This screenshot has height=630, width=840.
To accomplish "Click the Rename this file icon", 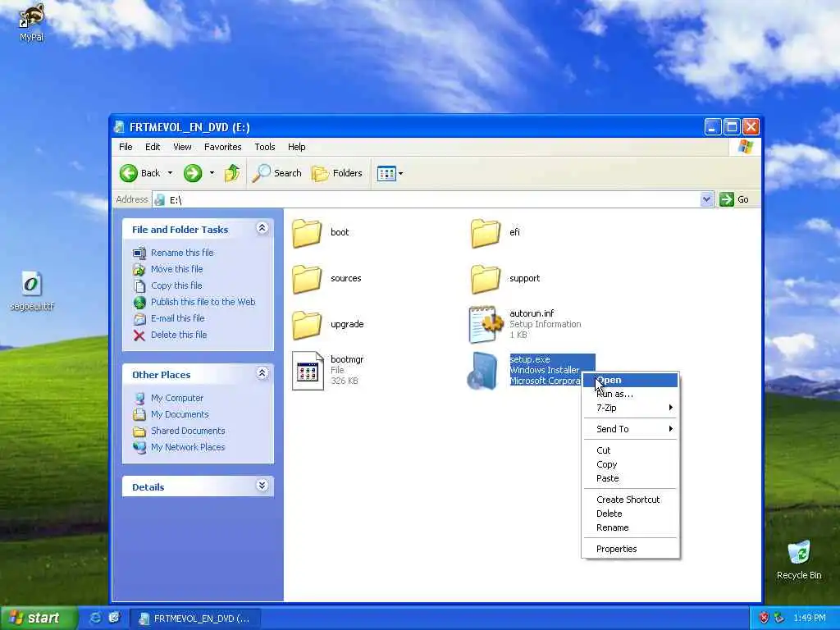I will pos(139,253).
